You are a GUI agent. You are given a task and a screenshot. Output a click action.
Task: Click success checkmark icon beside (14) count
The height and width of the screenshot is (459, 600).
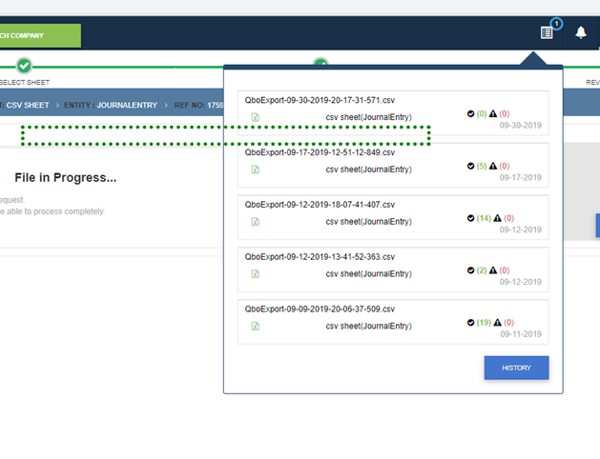click(x=471, y=218)
